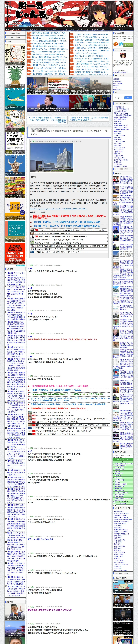Image resolution: width=138 pixels, height=644 pixels.
Task: Open the talk.jp nav link
Action: point(121,30)
